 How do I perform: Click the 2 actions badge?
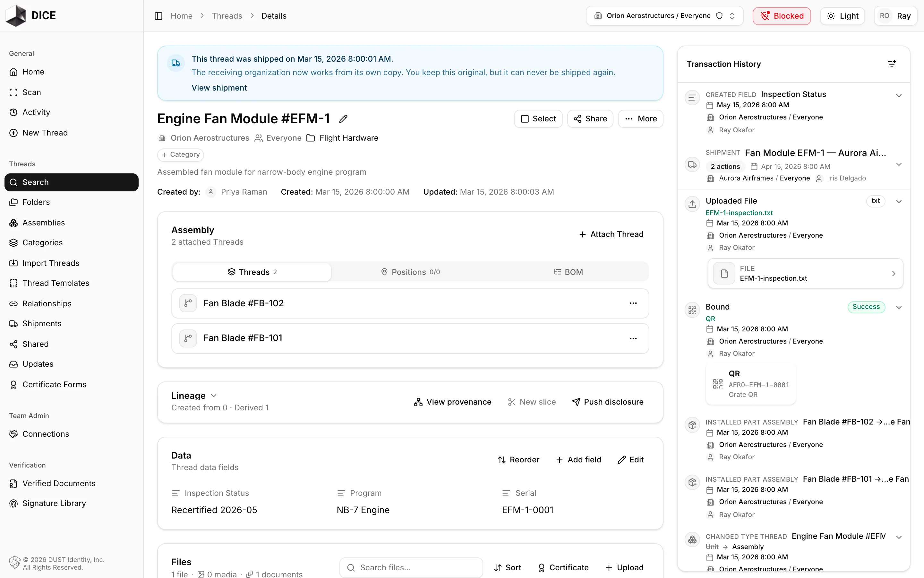pyautogui.click(x=725, y=167)
